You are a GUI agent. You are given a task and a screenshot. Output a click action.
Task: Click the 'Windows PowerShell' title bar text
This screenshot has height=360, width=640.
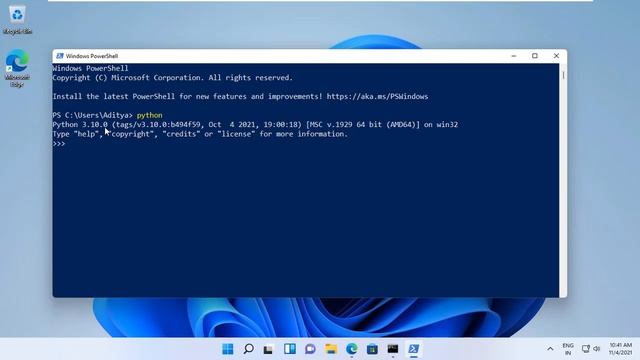click(x=92, y=56)
